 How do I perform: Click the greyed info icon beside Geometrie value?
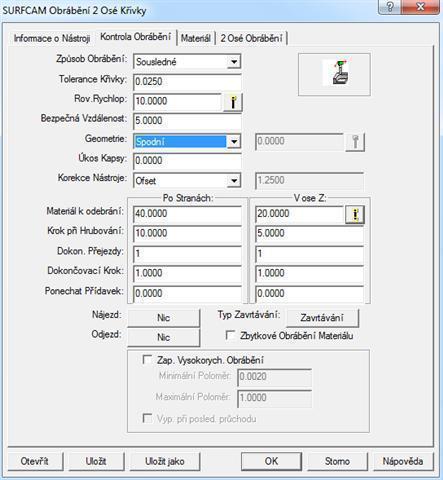tap(355, 142)
